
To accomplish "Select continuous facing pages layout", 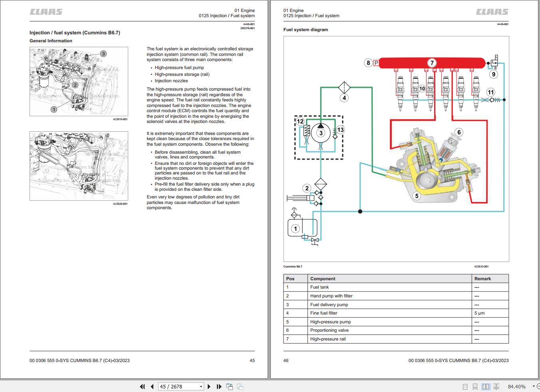I will pyautogui.click(x=496, y=386).
